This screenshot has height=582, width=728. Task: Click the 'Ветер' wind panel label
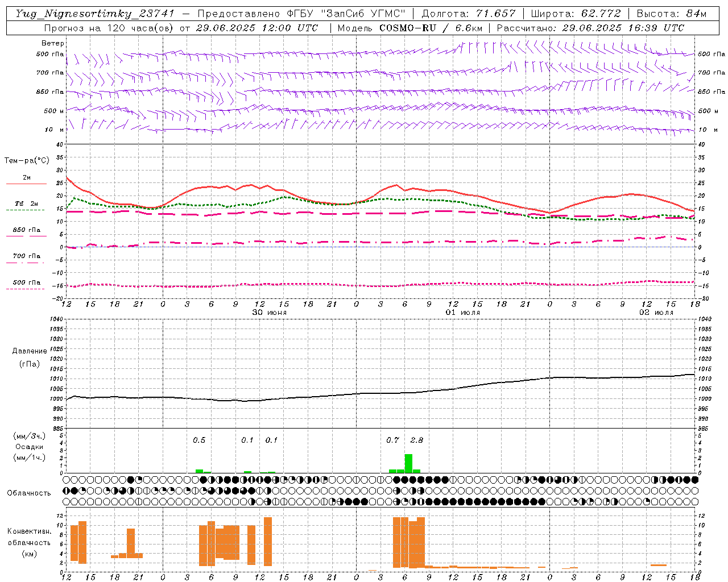click(x=53, y=43)
